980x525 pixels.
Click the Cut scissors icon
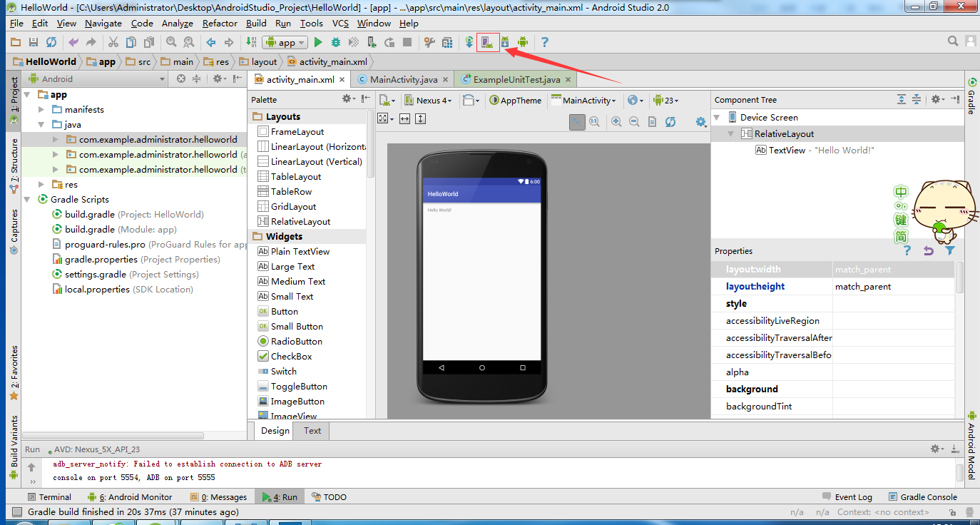tap(114, 42)
